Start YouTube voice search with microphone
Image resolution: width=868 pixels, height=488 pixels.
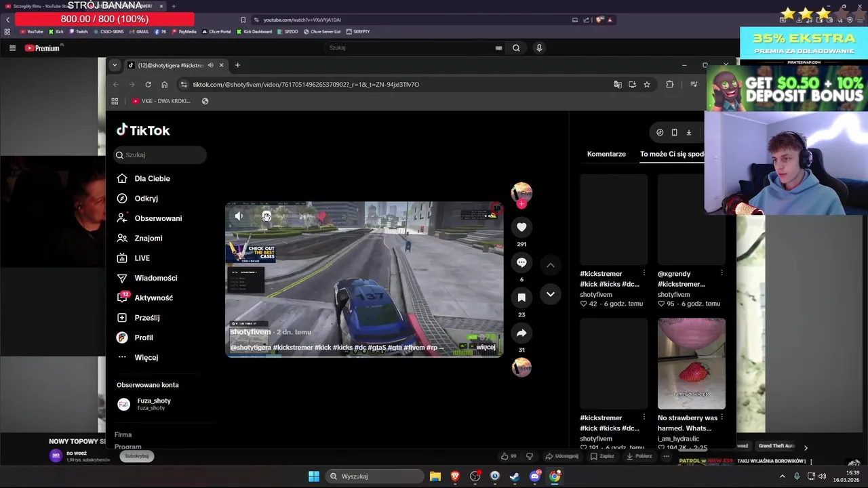click(539, 48)
